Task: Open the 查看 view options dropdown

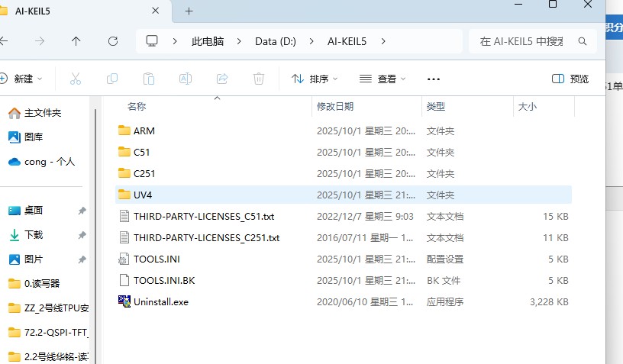Action: [383, 79]
